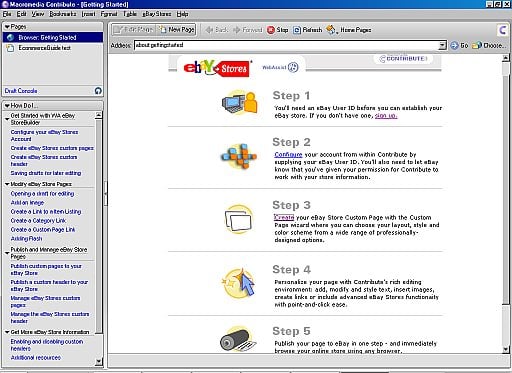The height and width of the screenshot is (373, 512).
Task: Click the Step 3 pages icon
Action: pyautogui.click(x=239, y=219)
